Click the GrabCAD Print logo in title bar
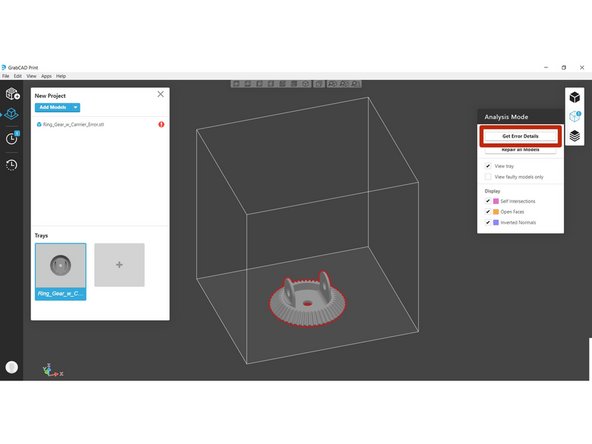 point(3,67)
